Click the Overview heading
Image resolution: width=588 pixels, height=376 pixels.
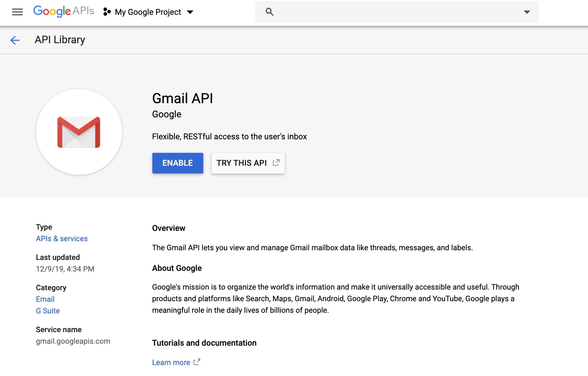[x=169, y=228]
